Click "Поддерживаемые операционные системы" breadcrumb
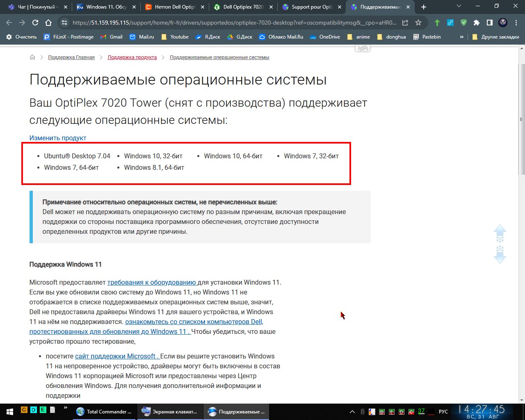Image resolution: width=525 pixels, height=420 pixels. (x=219, y=57)
